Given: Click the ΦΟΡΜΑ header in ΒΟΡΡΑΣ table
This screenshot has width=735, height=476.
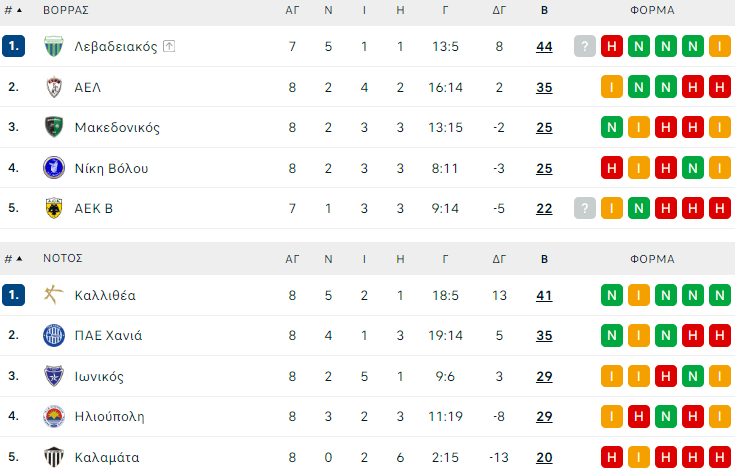Looking at the screenshot, I should pos(652,10).
